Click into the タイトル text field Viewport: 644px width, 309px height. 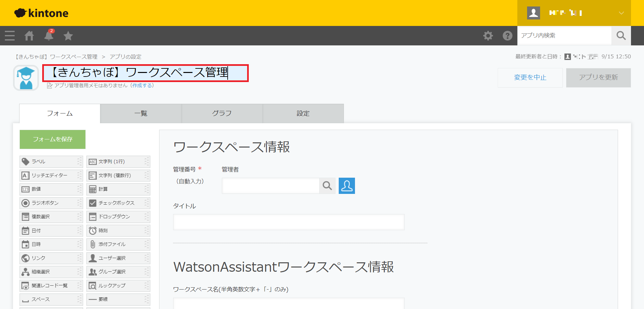tap(288, 222)
